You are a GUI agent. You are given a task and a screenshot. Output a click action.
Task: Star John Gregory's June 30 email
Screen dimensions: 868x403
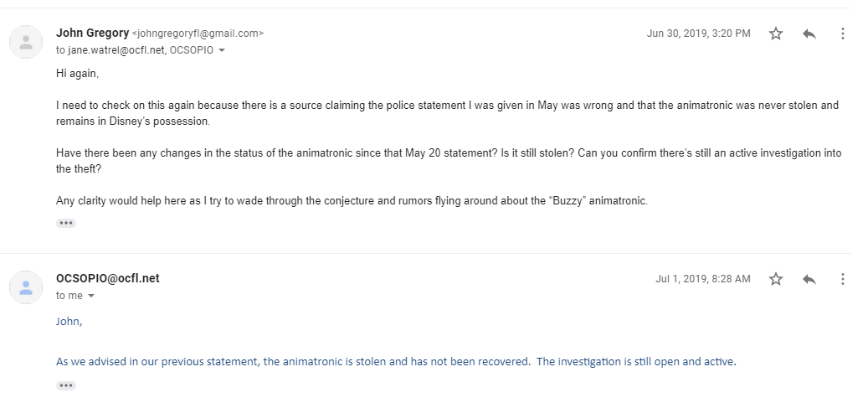(776, 34)
